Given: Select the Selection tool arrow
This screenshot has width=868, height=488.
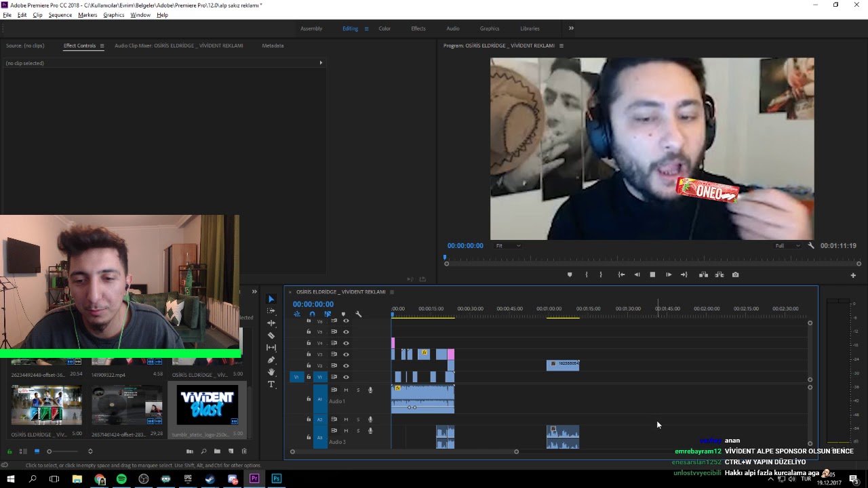Looking at the screenshot, I should 271,299.
